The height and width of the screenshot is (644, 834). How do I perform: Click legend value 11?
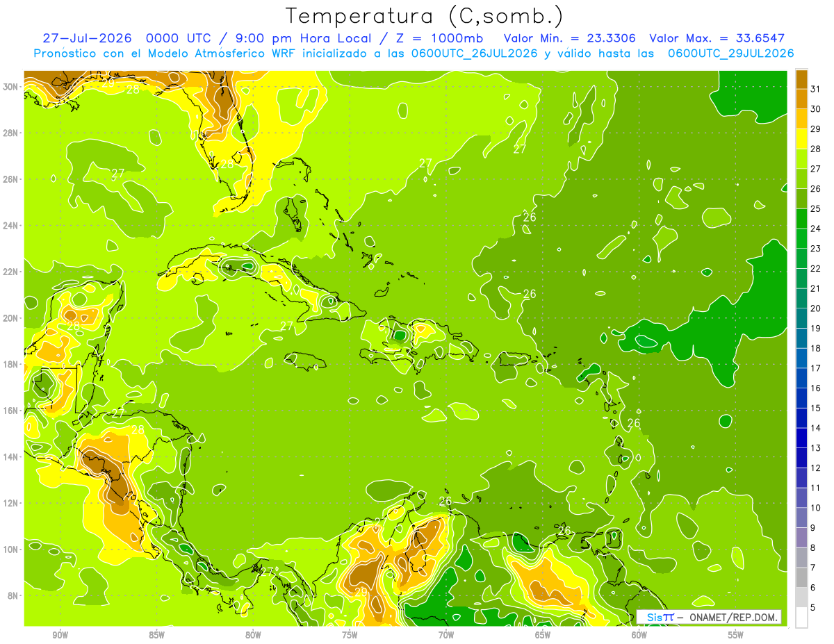pos(815,488)
